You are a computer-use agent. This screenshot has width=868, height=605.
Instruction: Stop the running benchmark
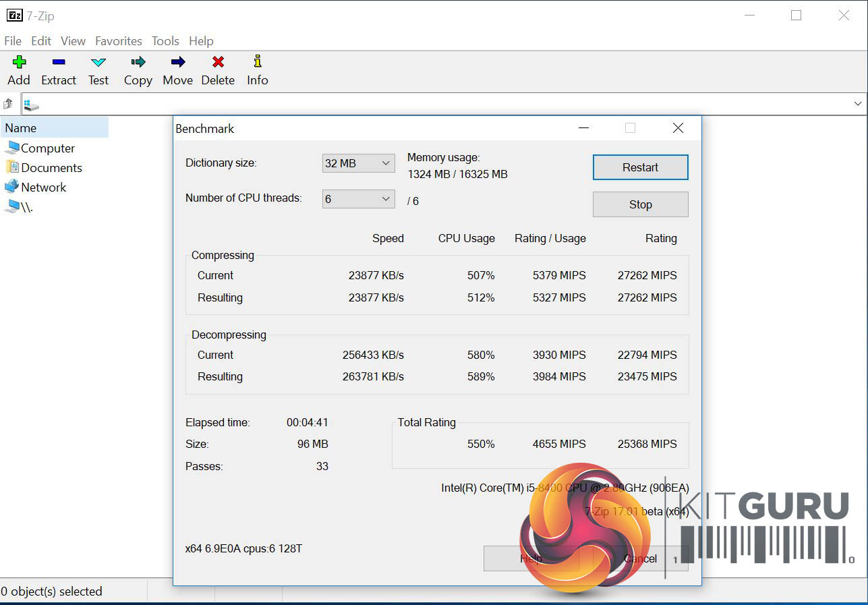point(640,204)
